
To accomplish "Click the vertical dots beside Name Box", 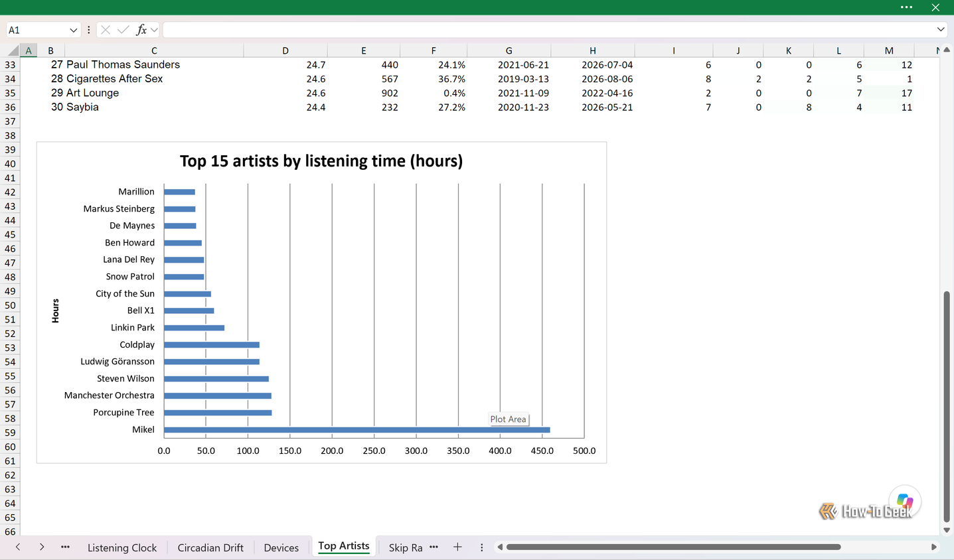I will (88, 30).
